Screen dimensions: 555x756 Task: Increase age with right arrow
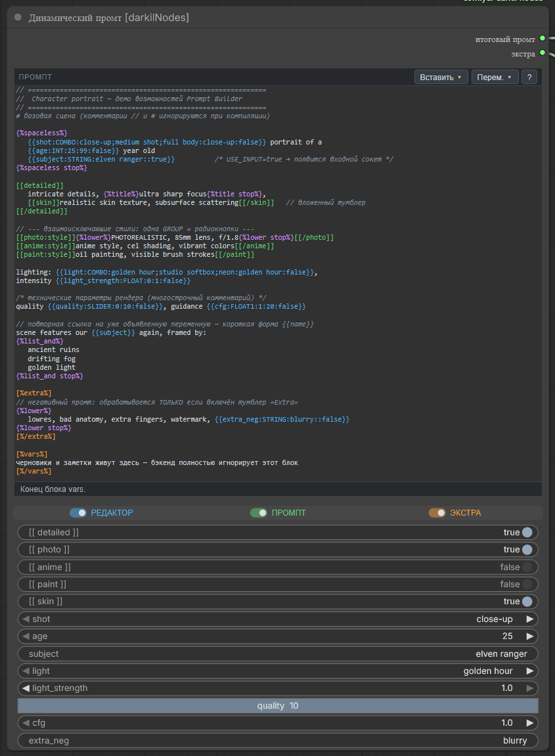(530, 636)
